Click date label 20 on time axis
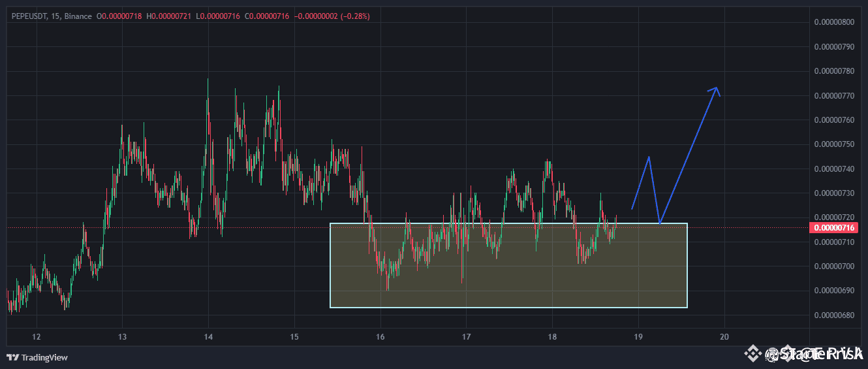Viewport: 868px width, 369px height. click(x=724, y=337)
